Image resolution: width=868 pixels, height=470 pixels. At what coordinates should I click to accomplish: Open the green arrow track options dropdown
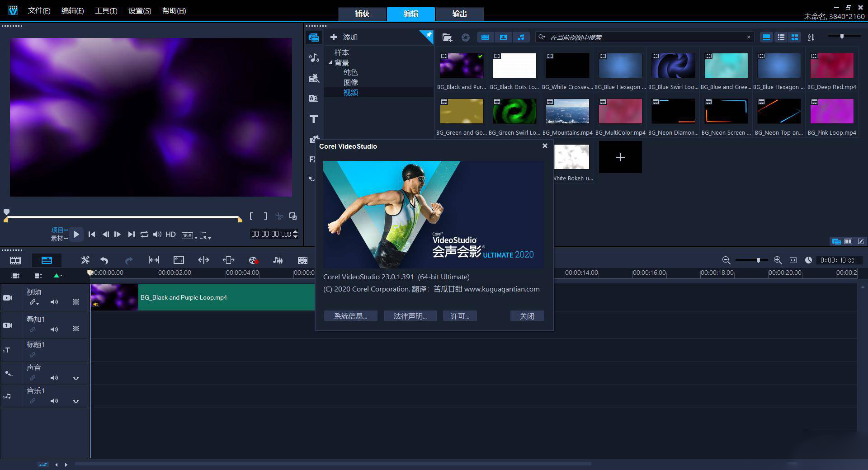pos(58,276)
